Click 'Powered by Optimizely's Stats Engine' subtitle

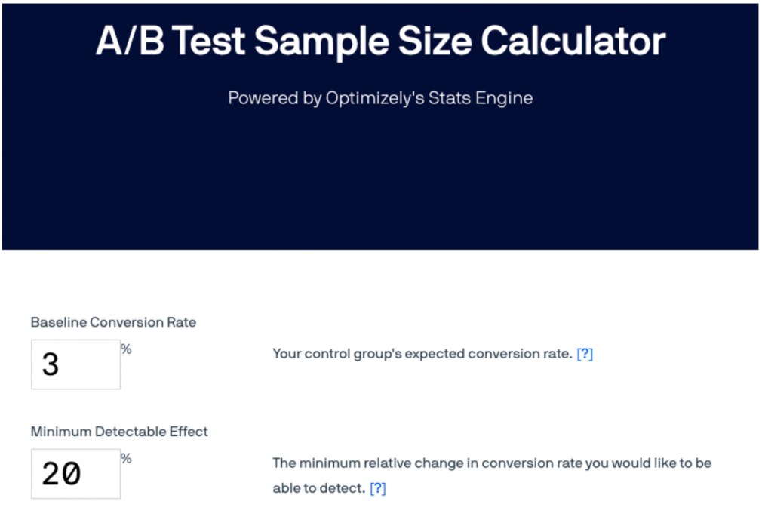point(380,98)
